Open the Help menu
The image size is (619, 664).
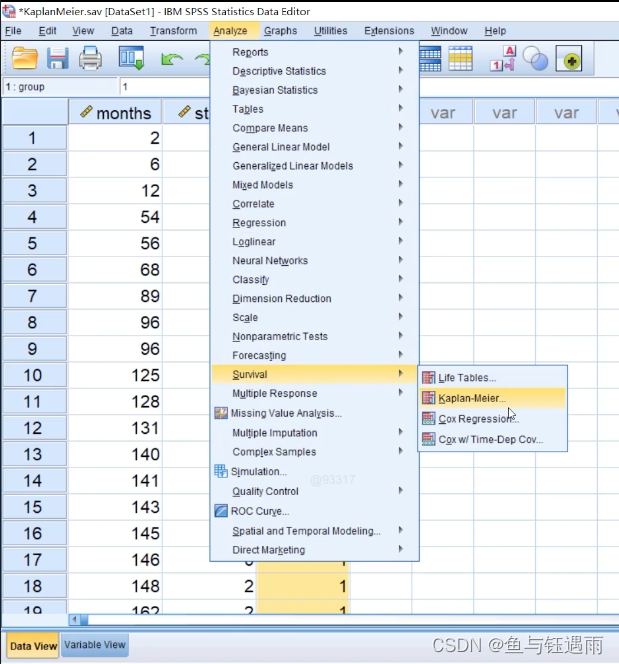pos(495,31)
